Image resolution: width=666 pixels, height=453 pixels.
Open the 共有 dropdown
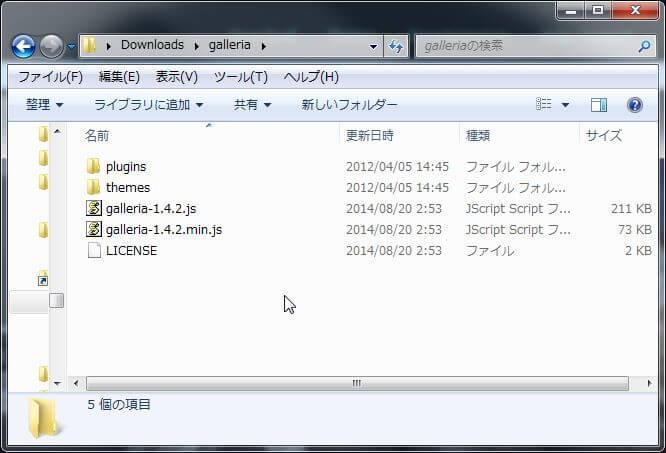point(252,105)
